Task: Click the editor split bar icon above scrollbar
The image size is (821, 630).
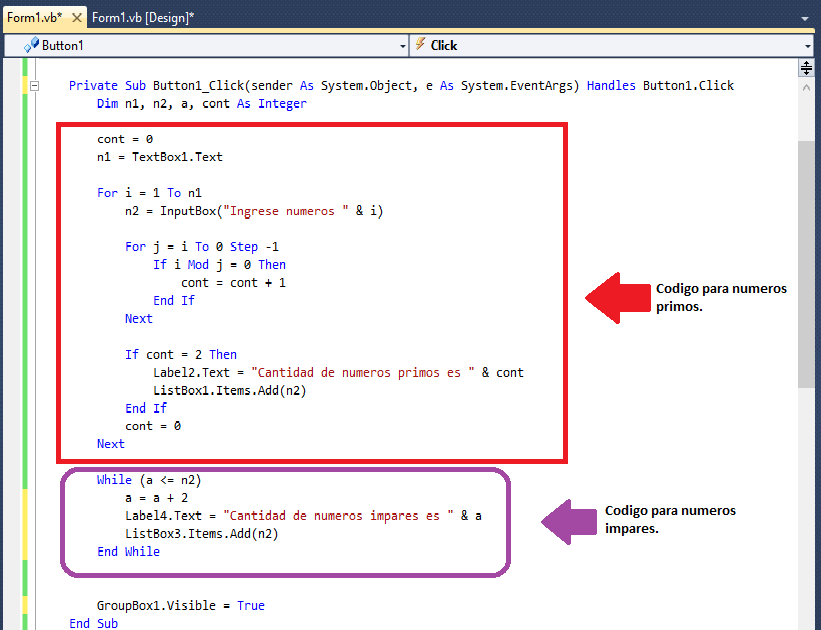Action: click(806, 68)
